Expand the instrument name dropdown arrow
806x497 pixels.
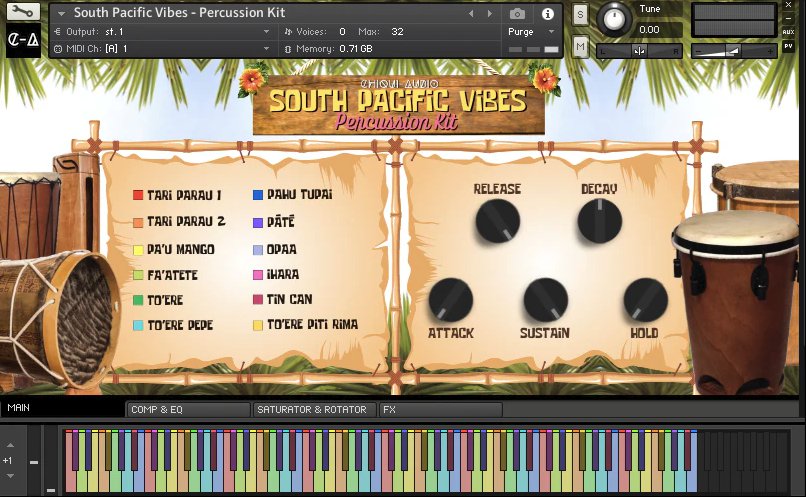pyautogui.click(x=62, y=14)
